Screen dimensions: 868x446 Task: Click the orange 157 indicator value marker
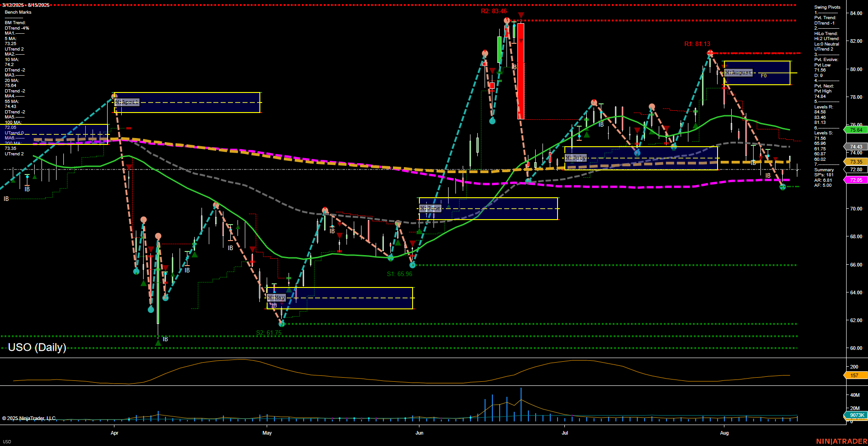(854, 375)
